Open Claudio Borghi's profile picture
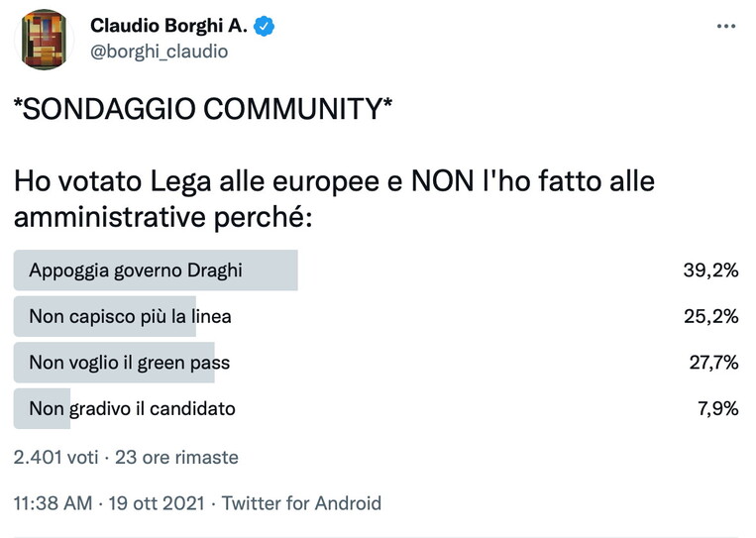Viewport: 756px width, 538px height. 46,40
